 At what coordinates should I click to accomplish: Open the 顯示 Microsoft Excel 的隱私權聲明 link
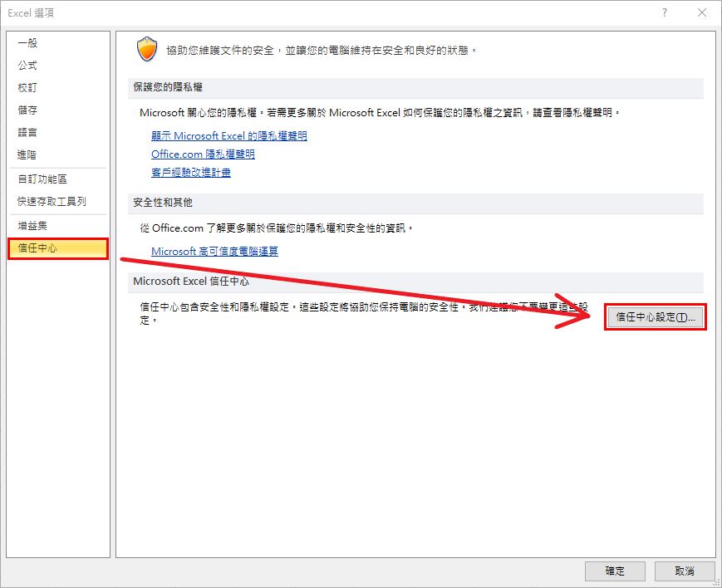pyautogui.click(x=228, y=136)
